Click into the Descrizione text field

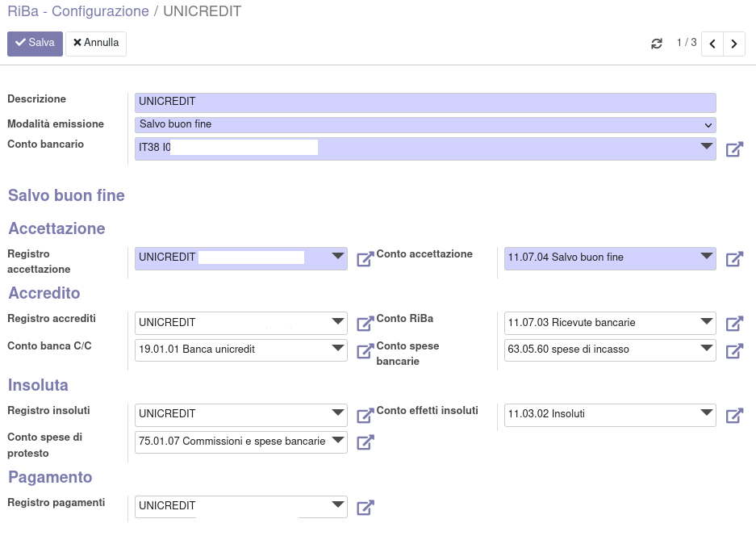425,103
